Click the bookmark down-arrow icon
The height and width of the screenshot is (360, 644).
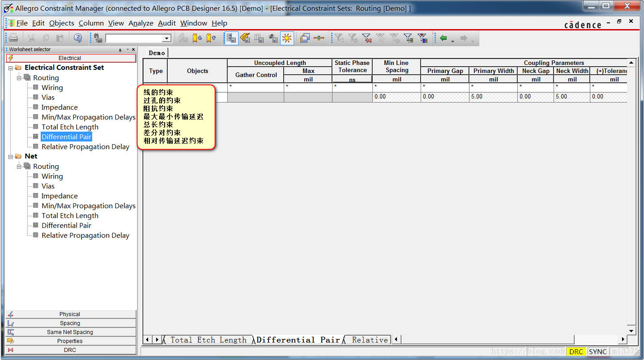pos(197,38)
